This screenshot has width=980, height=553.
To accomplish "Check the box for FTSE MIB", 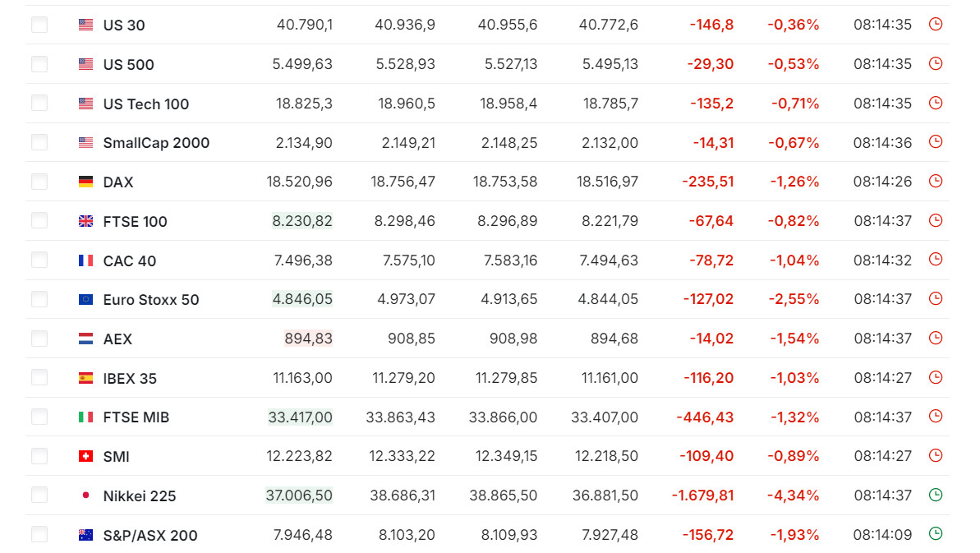I will [39, 417].
